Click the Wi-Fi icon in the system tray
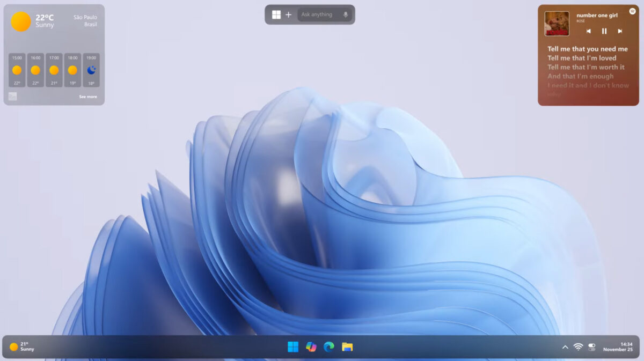 [x=578, y=347]
